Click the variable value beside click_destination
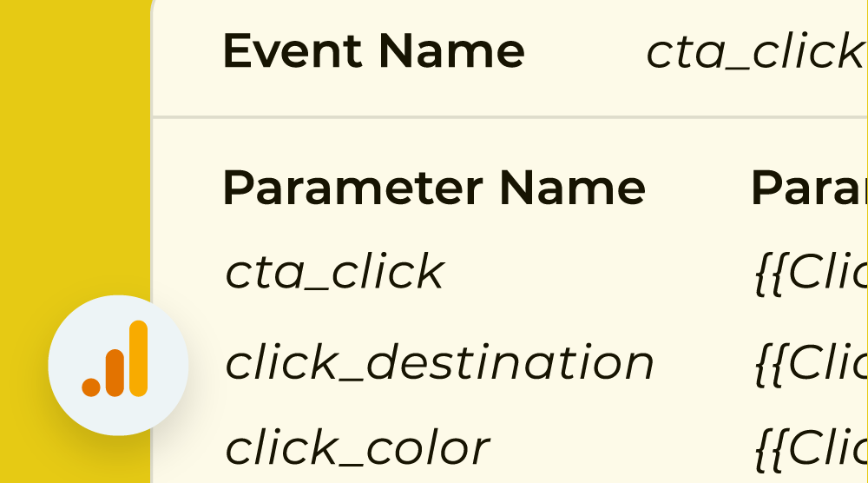The image size is (868, 483). [x=811, y=363]
